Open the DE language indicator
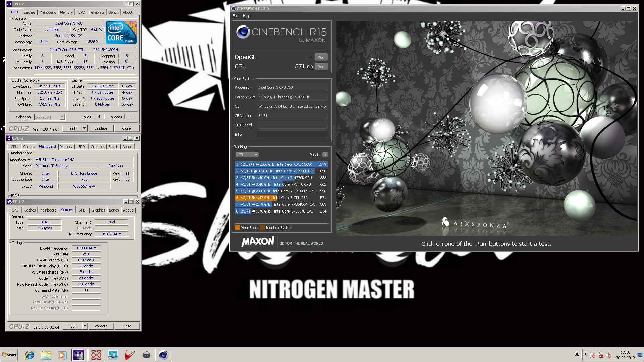The image size is (644, 362). point(577,354)
